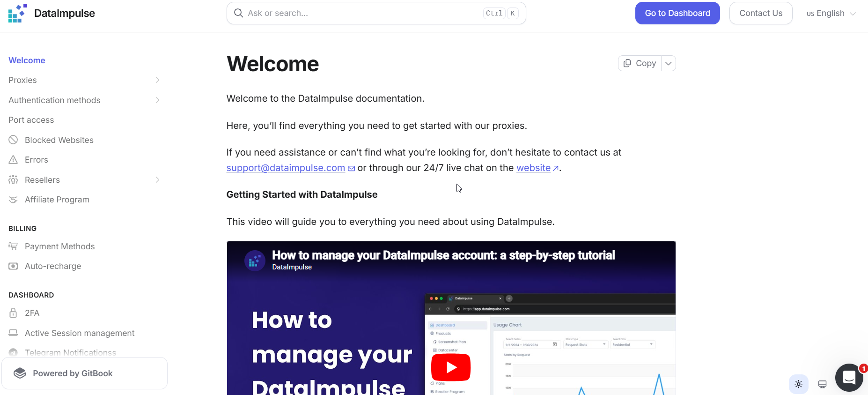Switch to system theme monitor toggle
The height and width of the screenshot is (395, 868).
coord(822,384)
